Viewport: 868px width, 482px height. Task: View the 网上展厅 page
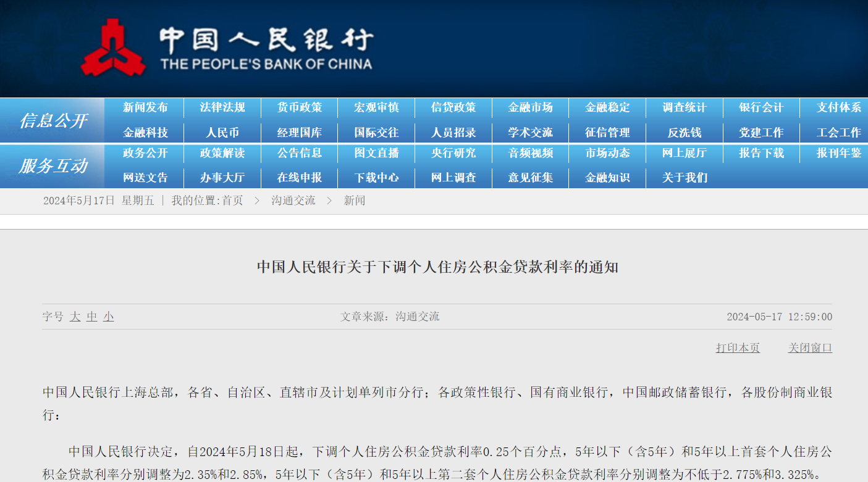click(x=685, y=153)
